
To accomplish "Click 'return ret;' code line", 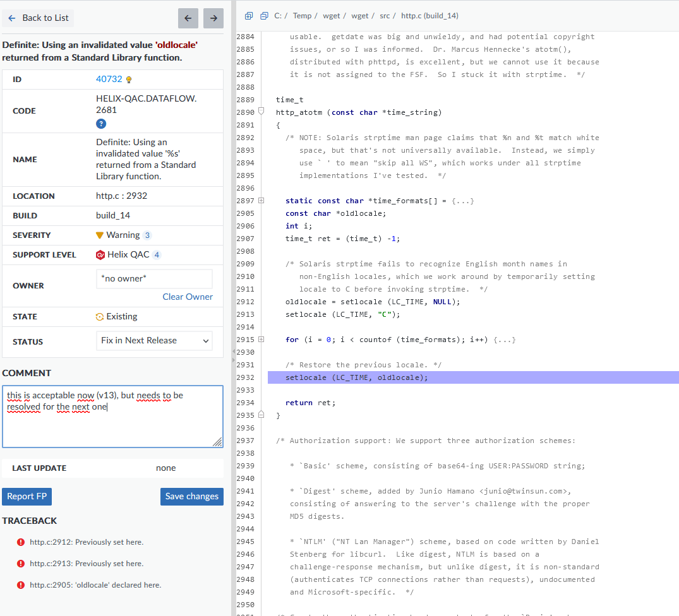I will [x=310, y=403].
